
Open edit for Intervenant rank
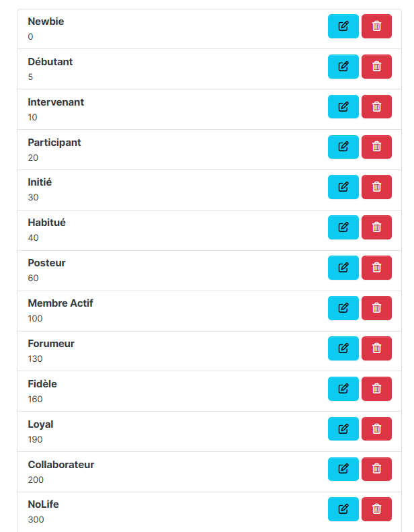click(x=343, y=107)
